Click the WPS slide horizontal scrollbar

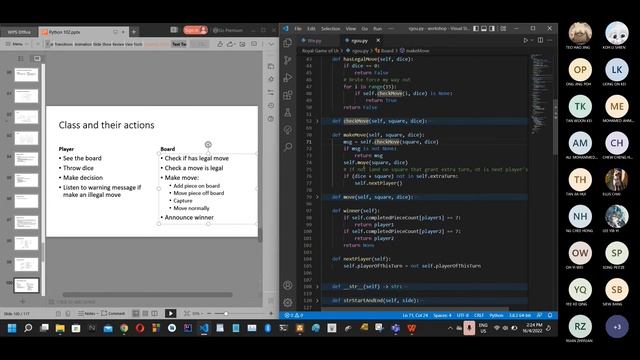(x=147, y=294)
